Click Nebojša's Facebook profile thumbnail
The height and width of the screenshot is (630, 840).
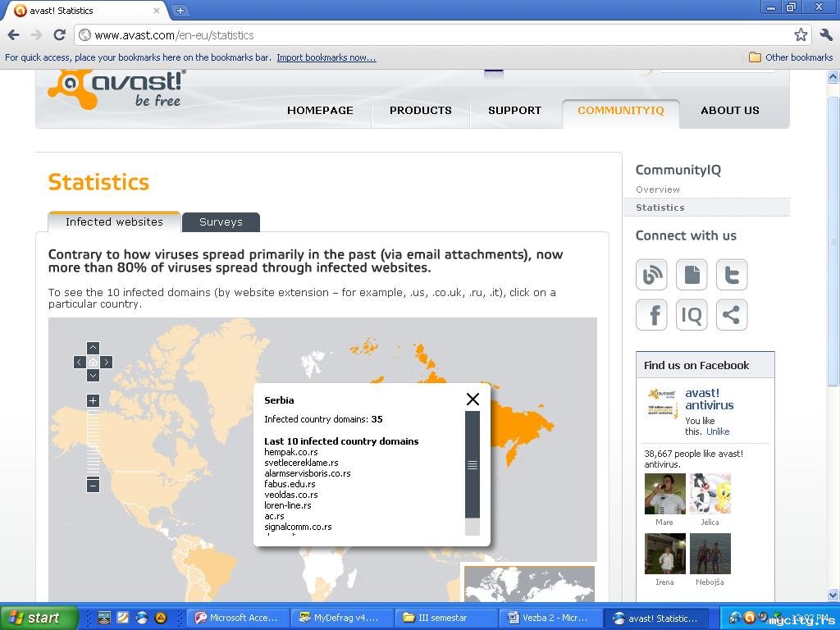710,554
